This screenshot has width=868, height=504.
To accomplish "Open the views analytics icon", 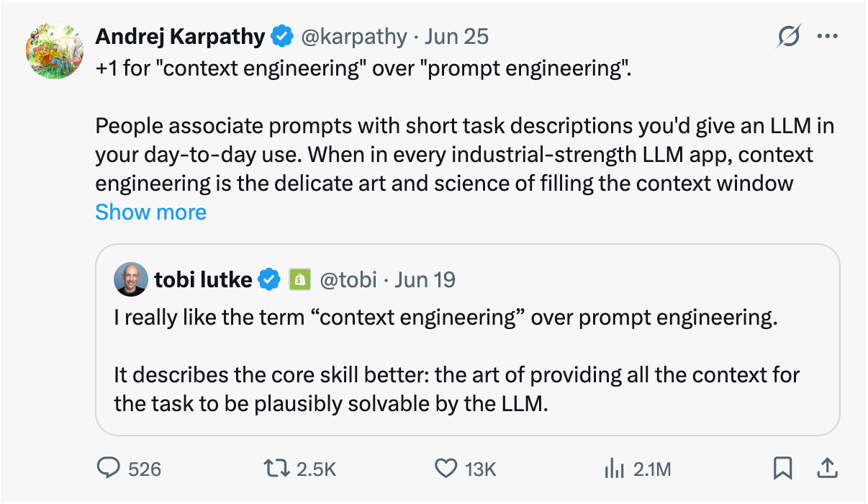I will pyautogui.click(x=613, y=469).
